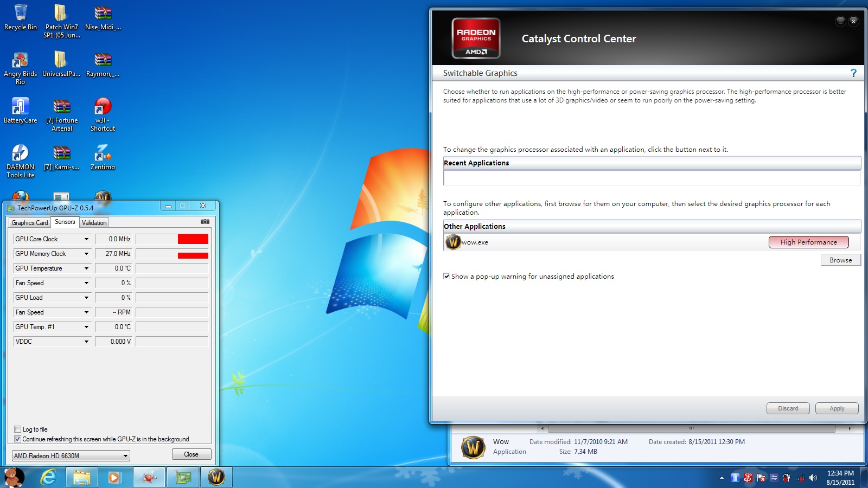Apply Switchable Graphics settings
The image size is (868, 488).
[837, 408]
